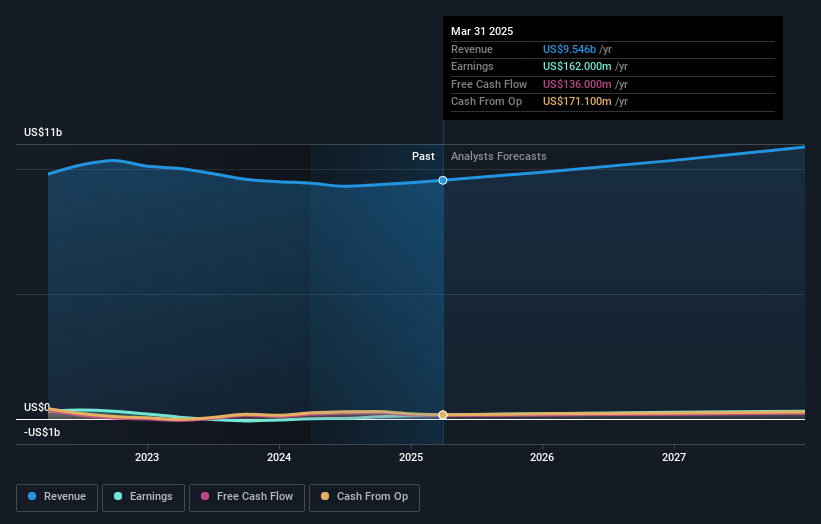The height and width of the screenshot is (524, 821).
Task: Click the Revenue row label in tooltip
Action: click(x=472, y=49)
